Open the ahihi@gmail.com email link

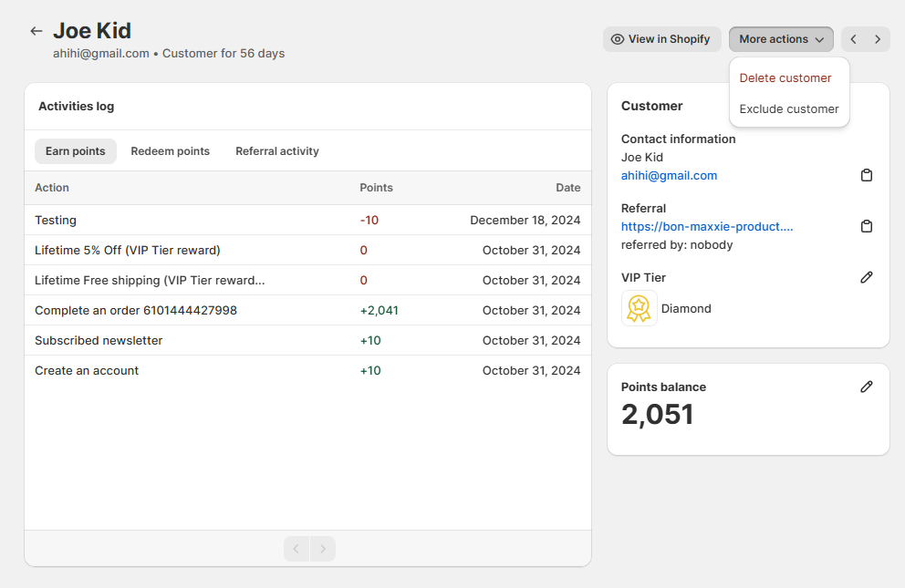(x=670, y=175)
